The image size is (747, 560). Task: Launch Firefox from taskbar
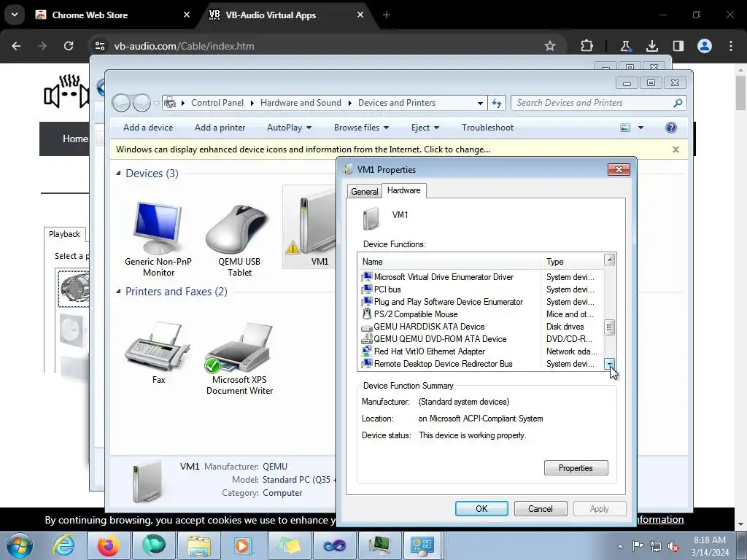(108, 545)
